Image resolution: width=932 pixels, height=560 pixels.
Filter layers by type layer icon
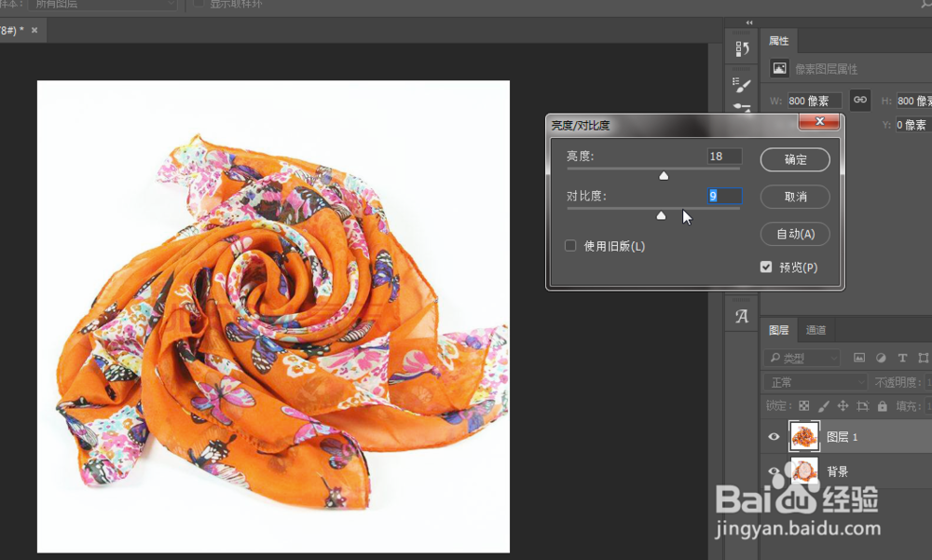(902, 358)
